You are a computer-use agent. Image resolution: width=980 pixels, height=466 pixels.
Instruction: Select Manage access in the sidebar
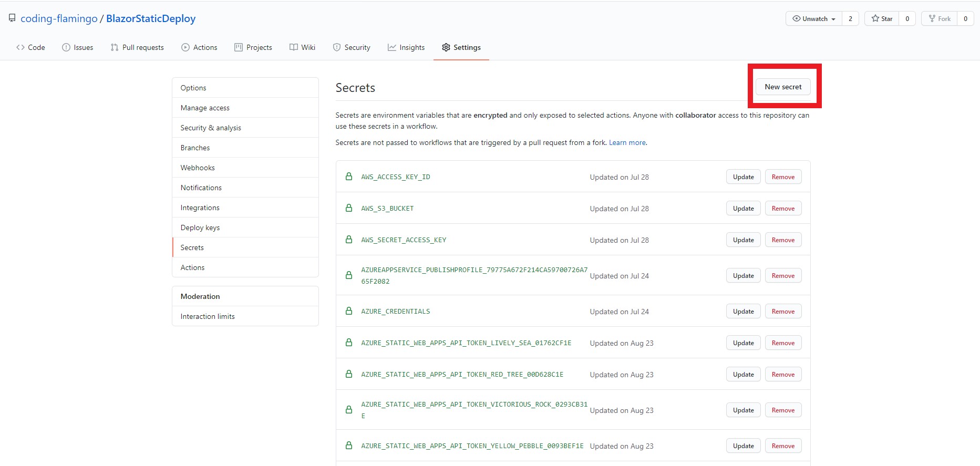245,108
